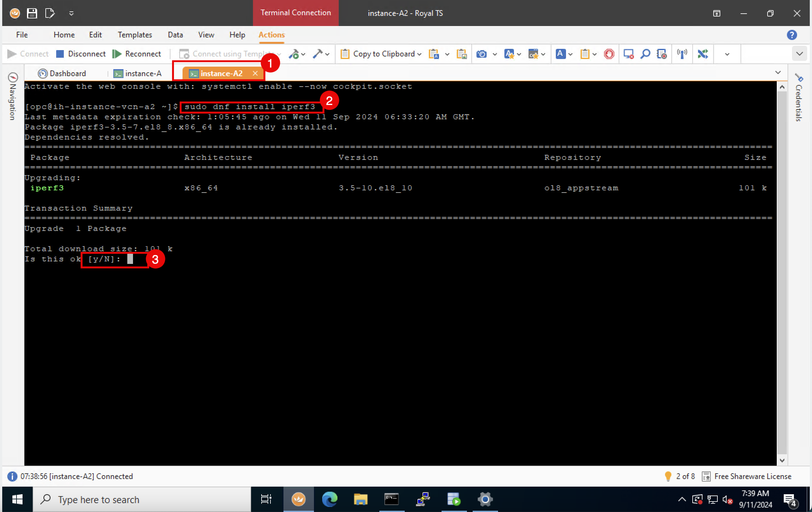The width and height of the screenshot is (812, 512).
Task: Click the magnifier search icon in toolbar
Action: pyautogui.click(x=645, y=54)
